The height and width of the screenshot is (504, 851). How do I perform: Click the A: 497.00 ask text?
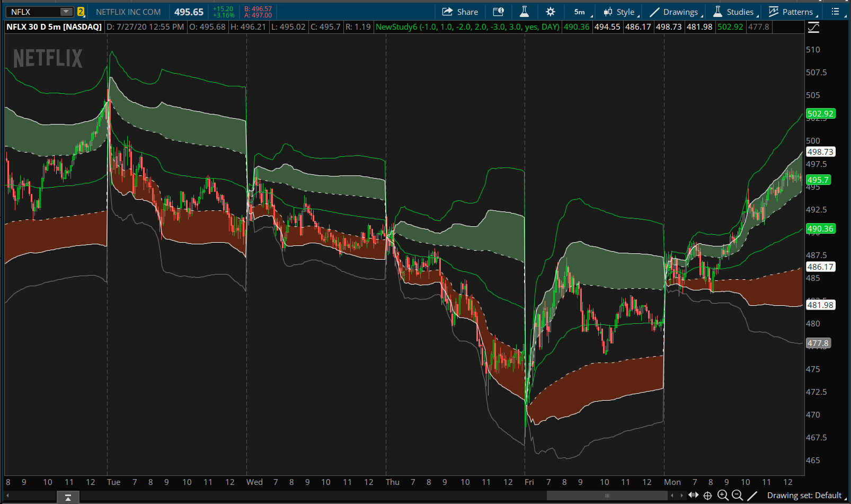(x=258, y=15)
